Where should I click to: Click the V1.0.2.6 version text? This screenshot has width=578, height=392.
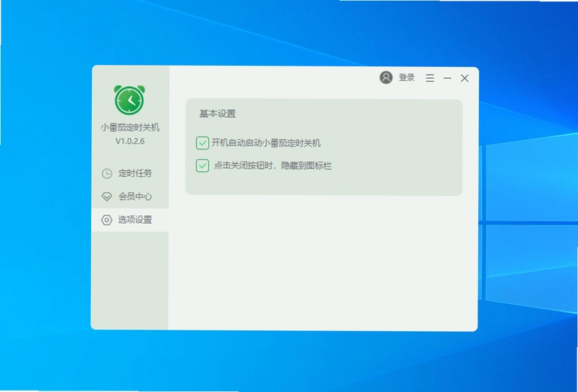(x=130, y=141)
